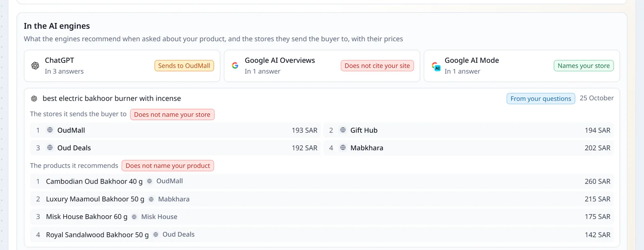Image resolution: width=644 pixels, height=250 pixels.
Task: Click the '194 SAR' price
Action: click(x=598, y=130)
